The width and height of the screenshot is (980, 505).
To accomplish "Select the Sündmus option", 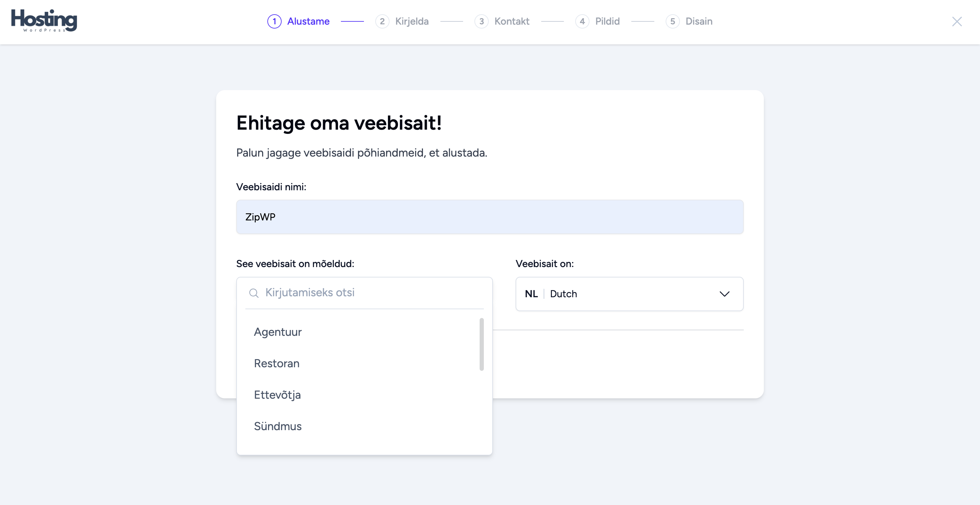I will [x=278, y=426].
